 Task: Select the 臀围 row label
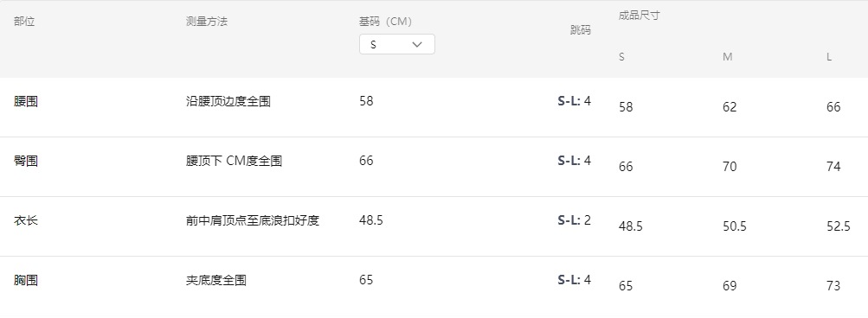tap(26, 161)
